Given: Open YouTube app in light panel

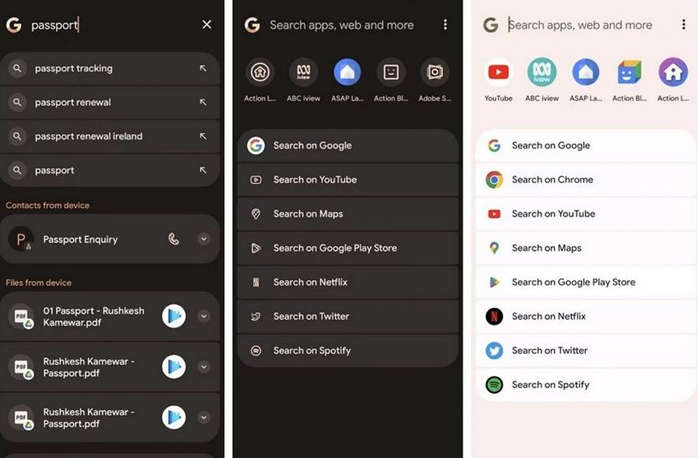Looking at the screenshot, I should click(498, 80).
